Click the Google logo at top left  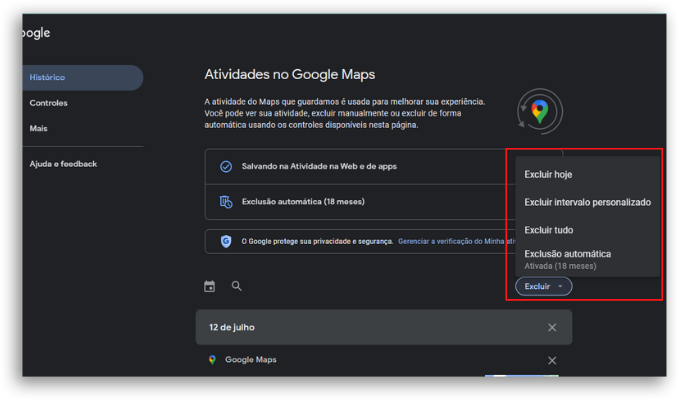click(37, 33)
